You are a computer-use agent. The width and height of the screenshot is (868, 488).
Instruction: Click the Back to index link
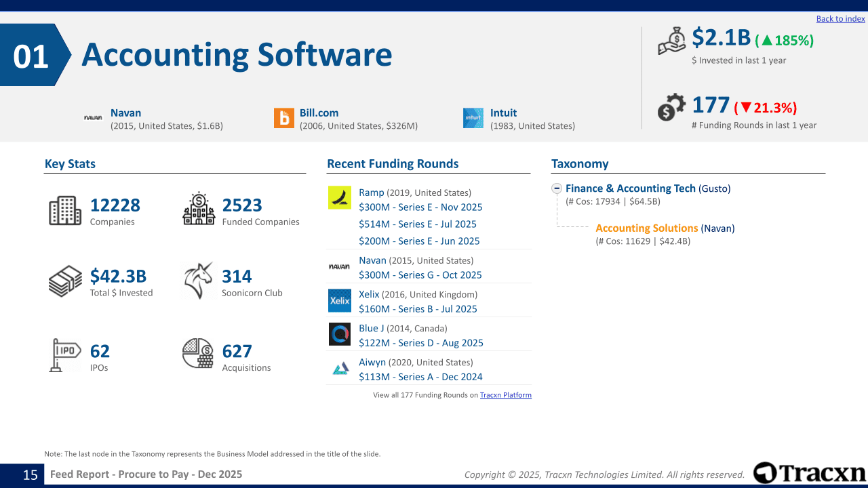pyautogui.click(x=840, y=19)
